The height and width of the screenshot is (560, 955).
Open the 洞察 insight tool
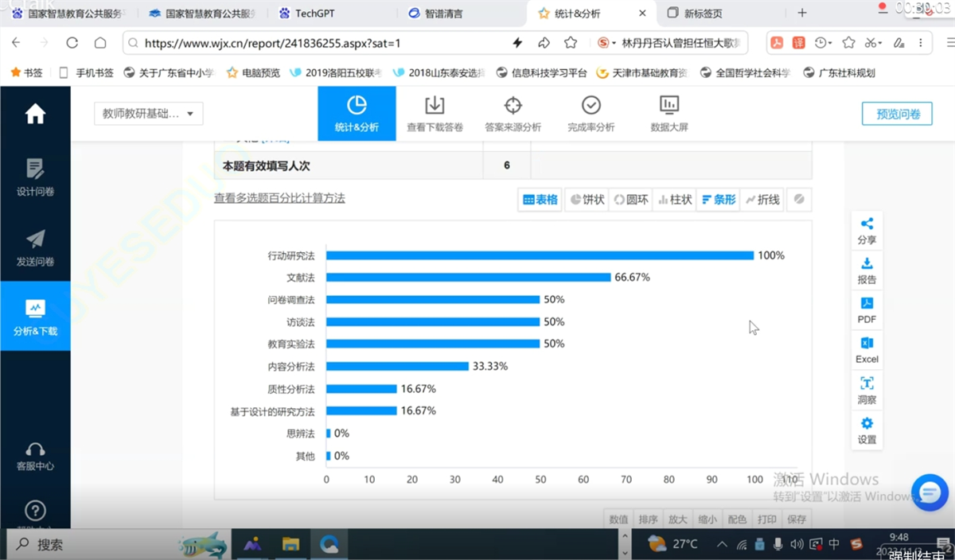click(x=867, y=391)
